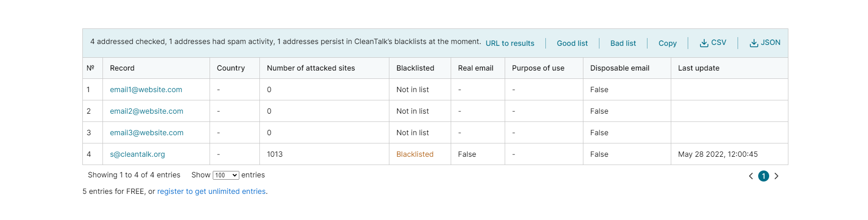The height and width of the screenshot is (220, 868).
Task: Open email3@website.com record
Action: [146, 132]
